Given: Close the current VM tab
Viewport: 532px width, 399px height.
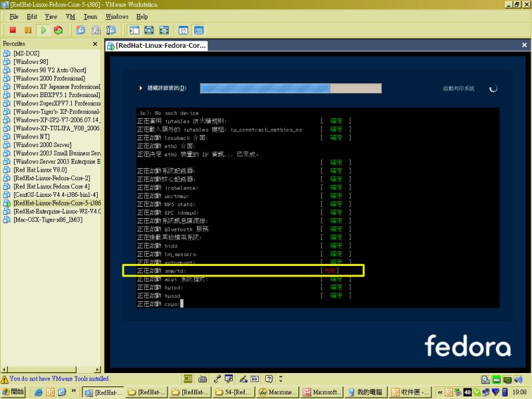Looking at the screenshot, I should 524,45.
